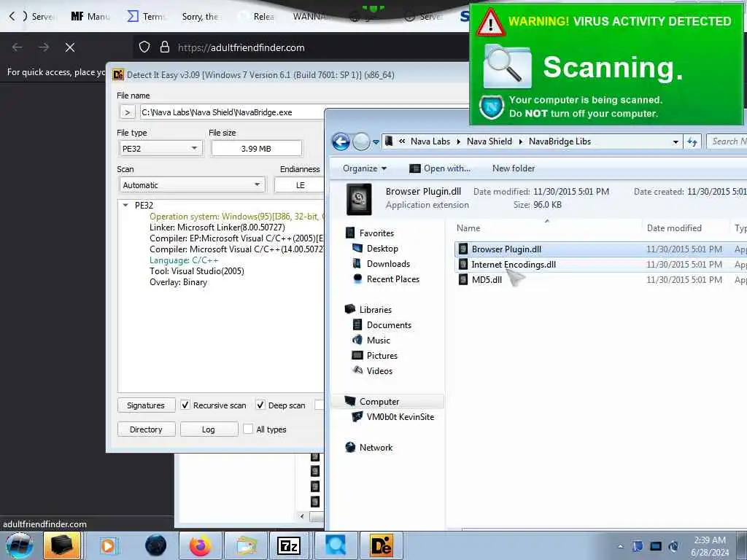Open Firefox from the taskbar
Screen dimensions: 747x560
tap(200, 545)
